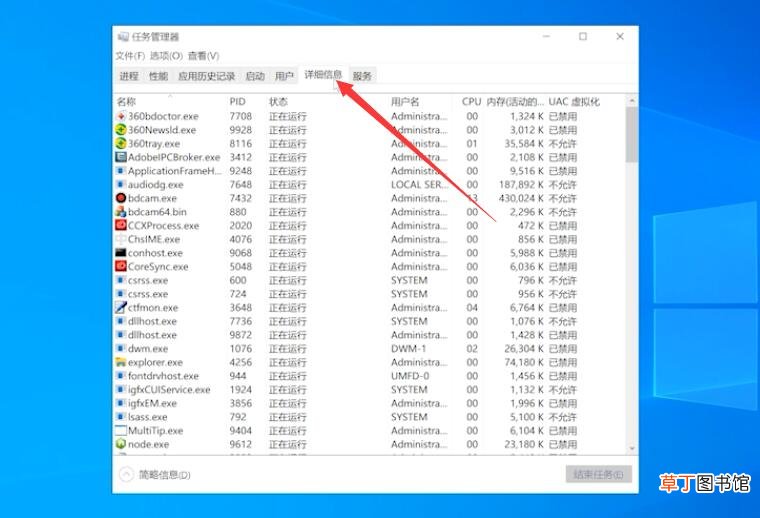Open the 查看(V) menu

(204, 56)
